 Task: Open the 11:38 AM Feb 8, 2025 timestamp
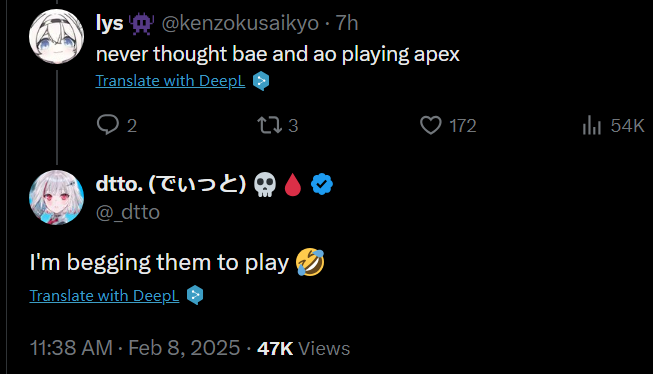[135, 348]
